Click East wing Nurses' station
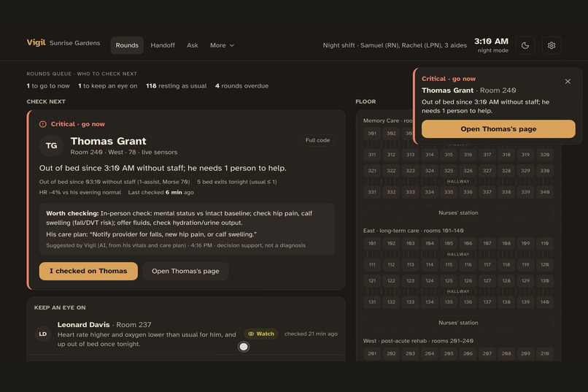The image size is (588, 392). coord(458,323)
